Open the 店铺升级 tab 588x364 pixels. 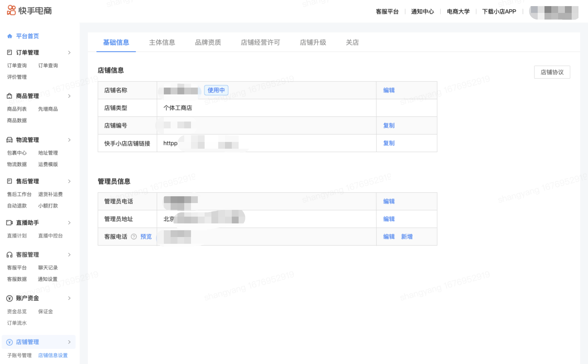pos(313,42)
